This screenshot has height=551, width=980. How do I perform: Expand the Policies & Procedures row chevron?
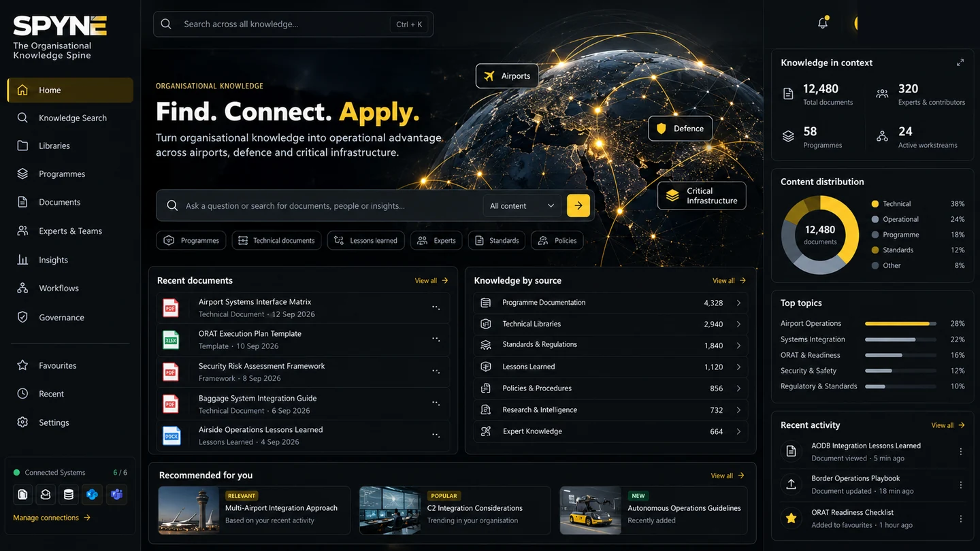click(x=738, y=388)
